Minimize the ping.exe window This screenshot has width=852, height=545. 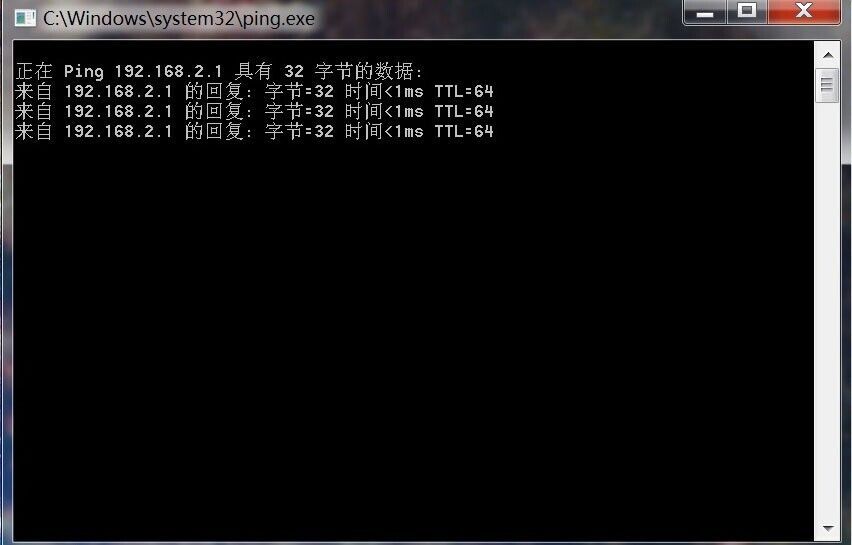tap(705, 12)
